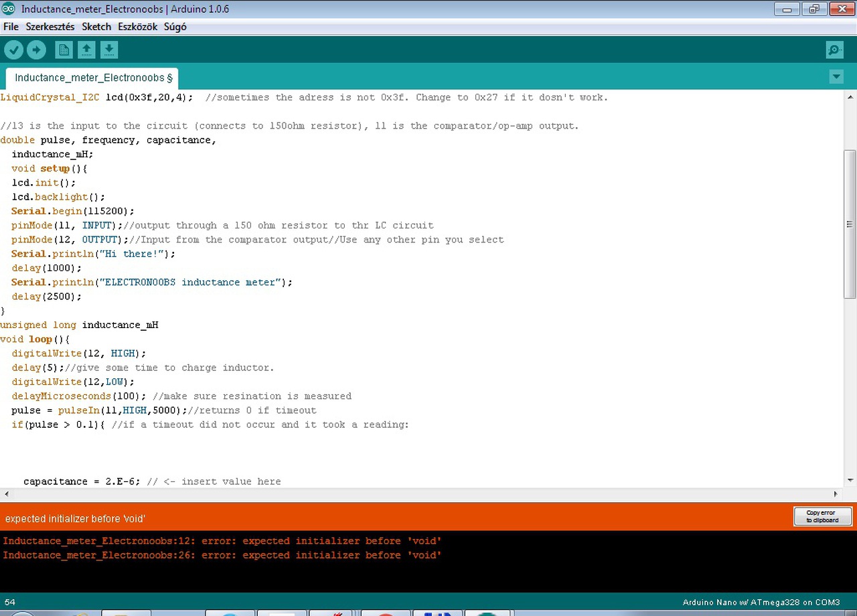
Task: Open a sketch with the up-arrow icon
Action: [x=86, y=50]
